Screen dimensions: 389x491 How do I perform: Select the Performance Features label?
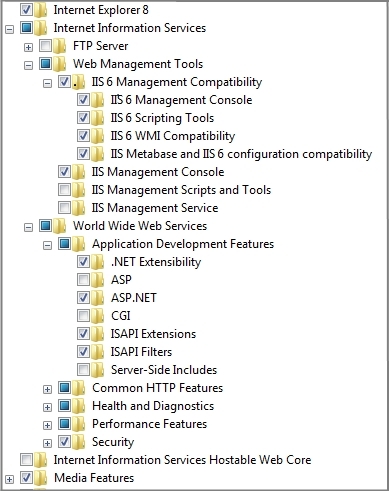(150, 424)
